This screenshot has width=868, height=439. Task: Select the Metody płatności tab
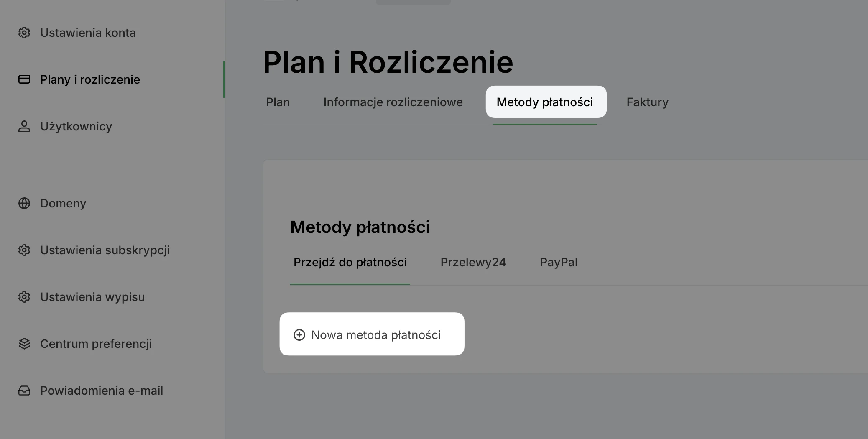tap(545, 102)
